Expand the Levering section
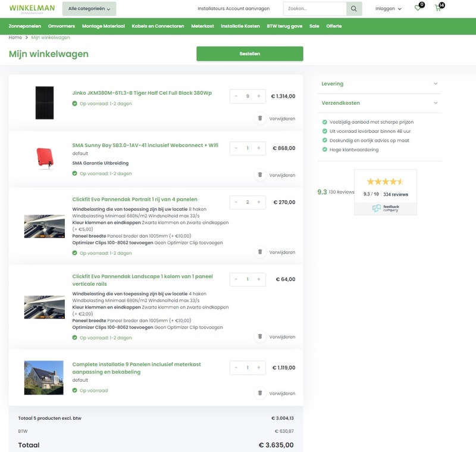 [379, 84]
